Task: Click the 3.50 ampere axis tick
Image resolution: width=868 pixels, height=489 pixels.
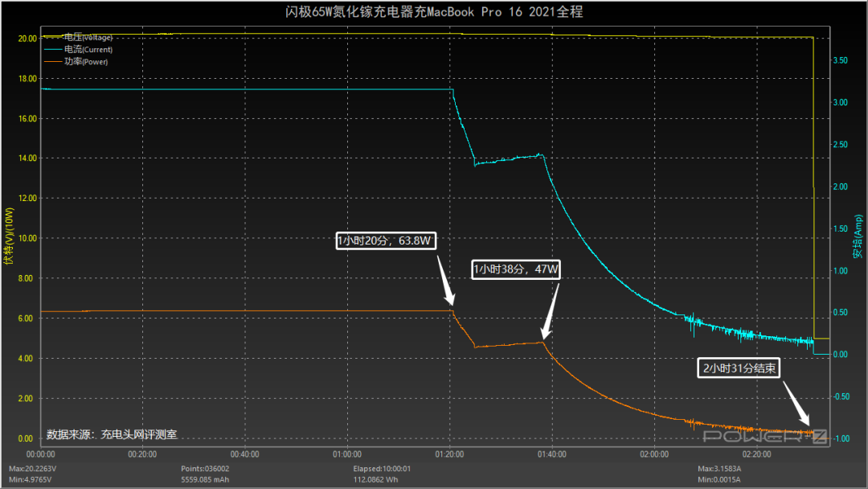Action: 841,60
